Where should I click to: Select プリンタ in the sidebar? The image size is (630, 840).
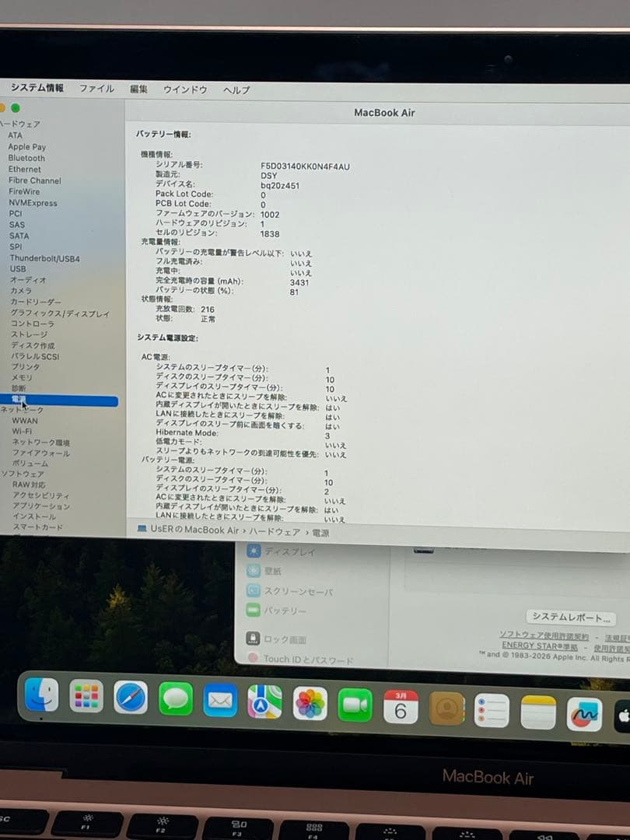click(25, 367)
